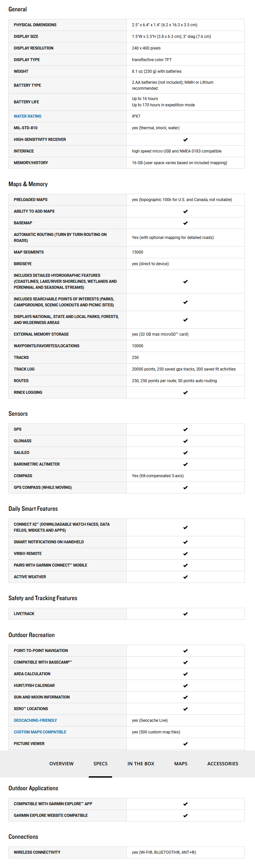Go to the Maps tab
Viewport: 255px width, 868px height.
point(181,763)
